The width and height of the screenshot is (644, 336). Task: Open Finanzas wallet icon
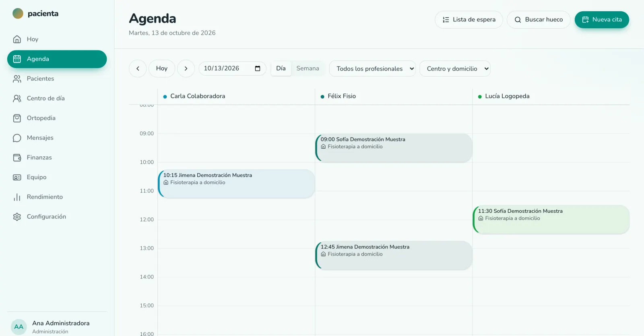17,158
